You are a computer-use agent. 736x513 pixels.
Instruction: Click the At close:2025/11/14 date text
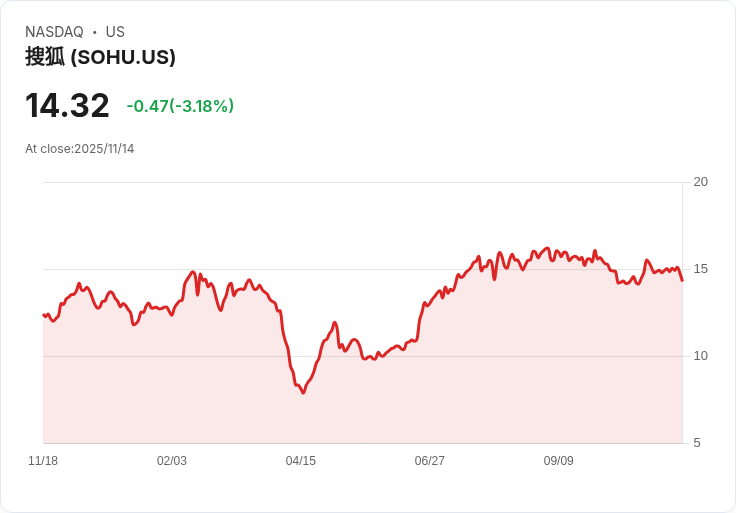click(80, 149)
